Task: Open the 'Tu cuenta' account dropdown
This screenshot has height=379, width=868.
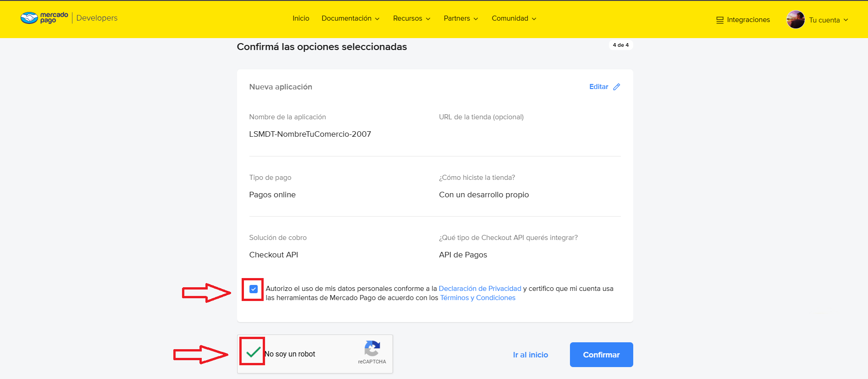Action: [x=829, y=20]
